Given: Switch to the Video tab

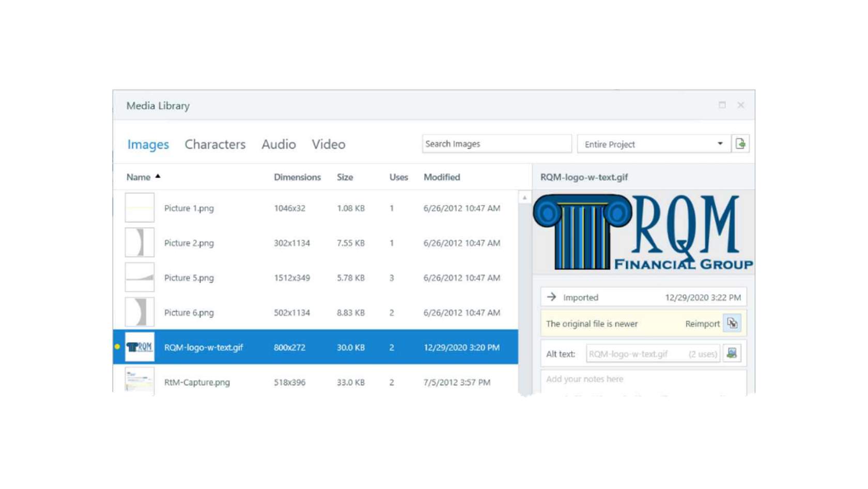Looking at the screenshot, I should pyautogui.click(x=329, y=144).
